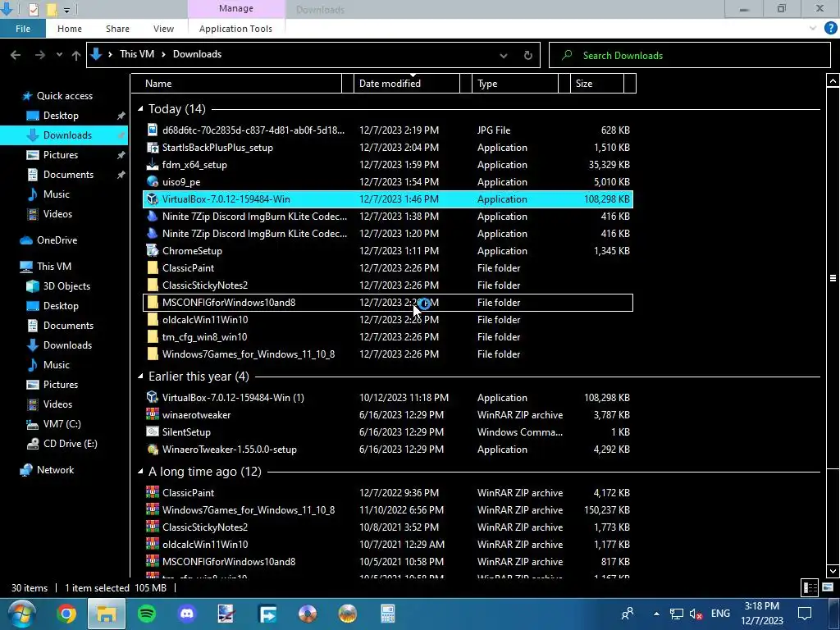Switch to details view layout
The image size is (840, 630).
click(810, 587)
